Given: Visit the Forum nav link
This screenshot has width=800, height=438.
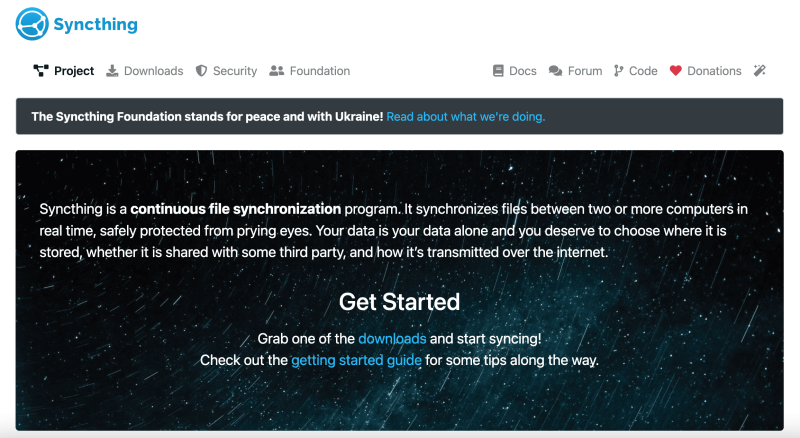Looking at the screenshot, I should point(585,71).
